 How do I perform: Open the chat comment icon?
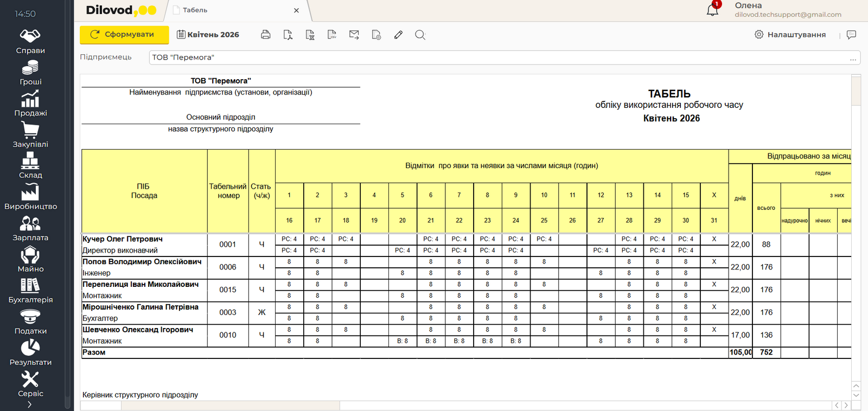click(851, 35)
